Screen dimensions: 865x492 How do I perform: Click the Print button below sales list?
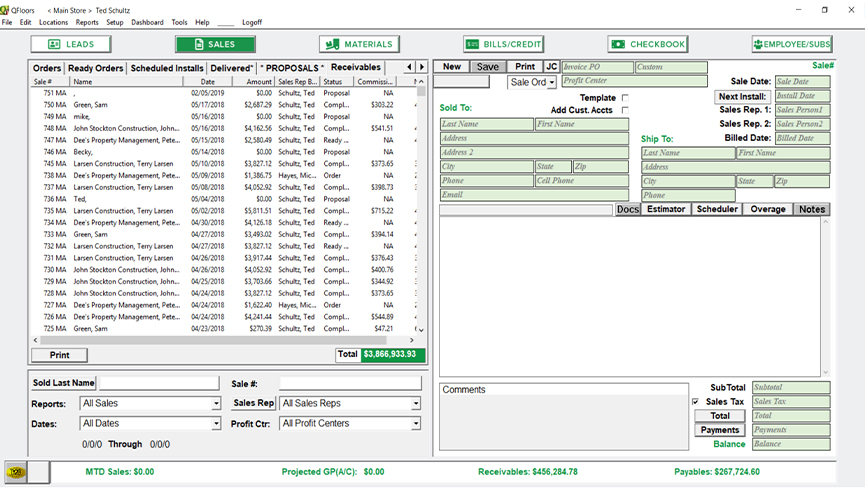[x=60, y=355]
